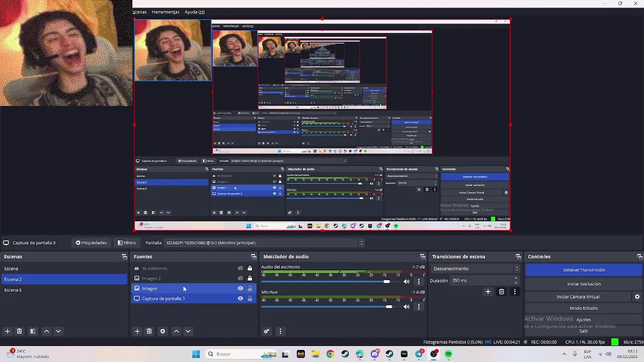Lock the 'Imagen' source

pyautogui.click(x=250, y=289)
